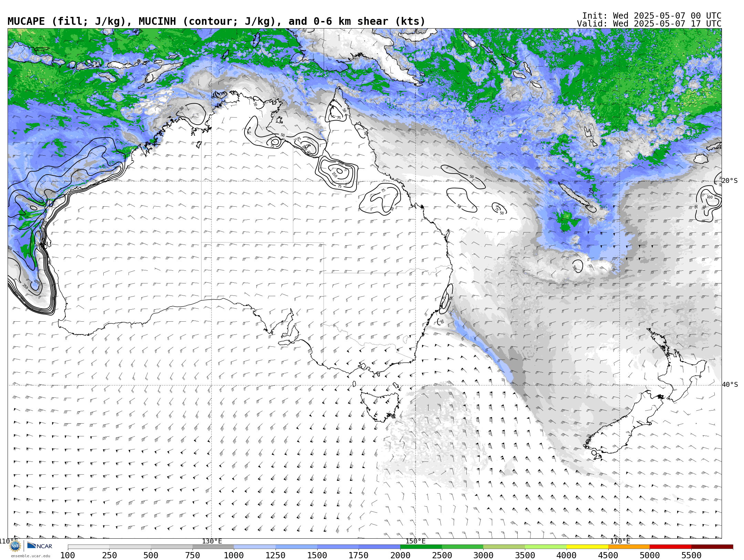Click the NSF logo icon
Viewport: 744px width, 560px height.
pos(15,546)
